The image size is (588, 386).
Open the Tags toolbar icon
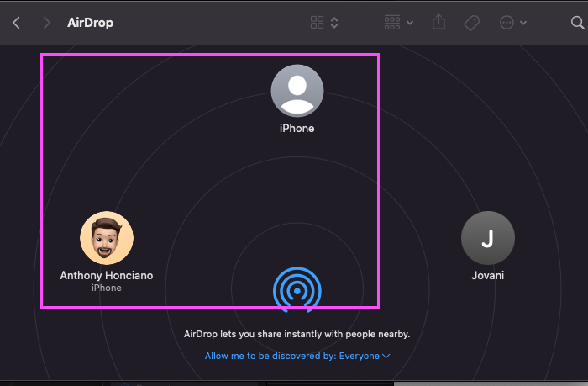472,23
